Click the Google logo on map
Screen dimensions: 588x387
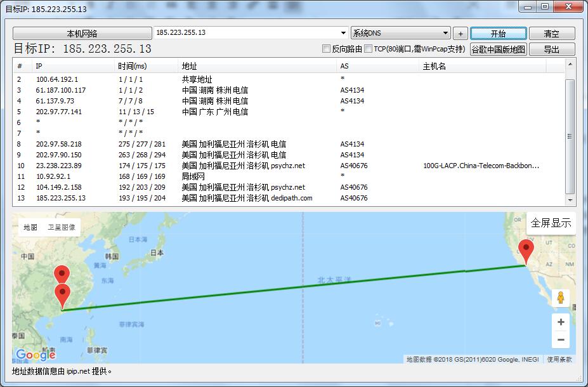pyautogui.click(x=36, y=355)
